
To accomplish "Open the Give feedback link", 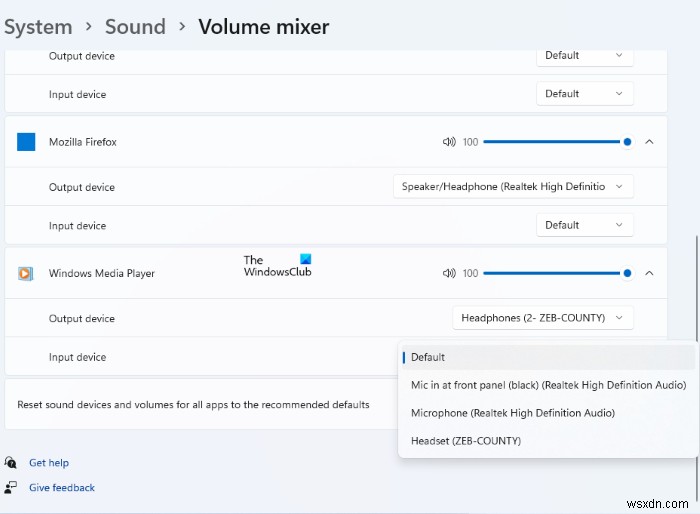I will pyautogui.click(x=62, y=488).
